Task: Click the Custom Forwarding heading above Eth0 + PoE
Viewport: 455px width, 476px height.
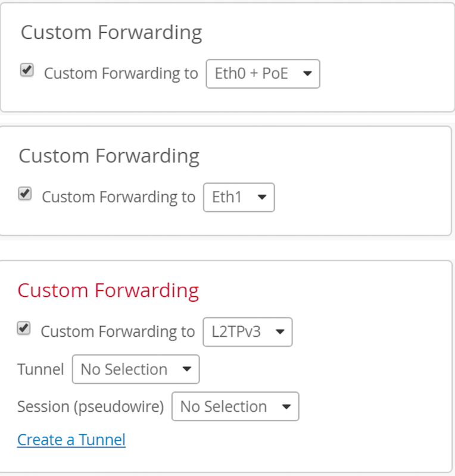Action: [x=111, y=32]
